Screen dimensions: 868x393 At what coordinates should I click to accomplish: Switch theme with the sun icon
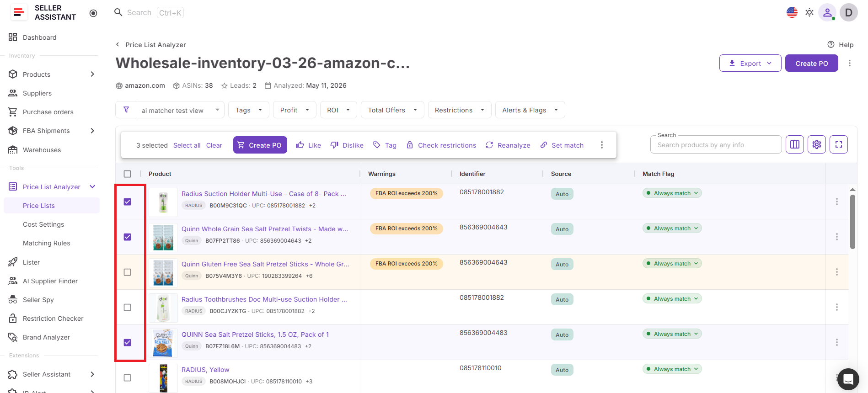(x=809, y=12)
